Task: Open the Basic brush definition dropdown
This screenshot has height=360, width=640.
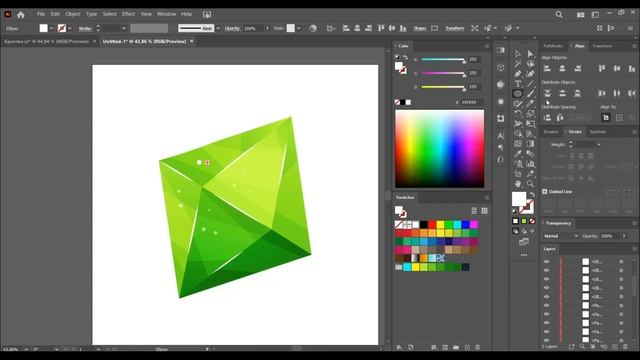Action: tap(218, 28)
